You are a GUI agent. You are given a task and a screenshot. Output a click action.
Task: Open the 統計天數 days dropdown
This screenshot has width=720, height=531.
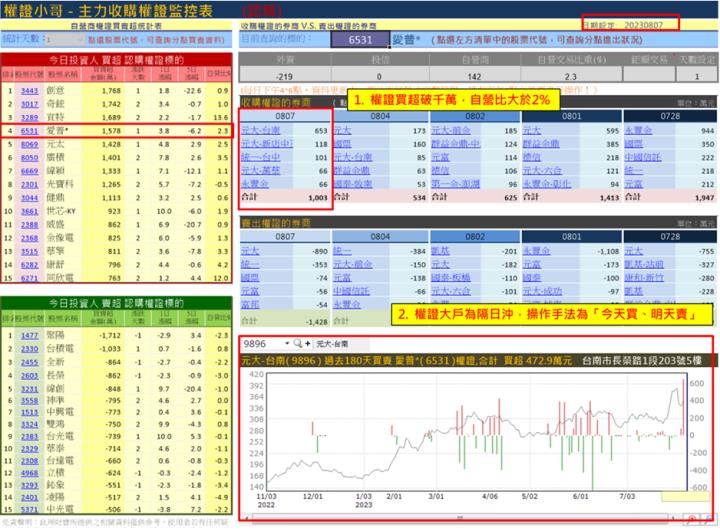click(65, 40)
